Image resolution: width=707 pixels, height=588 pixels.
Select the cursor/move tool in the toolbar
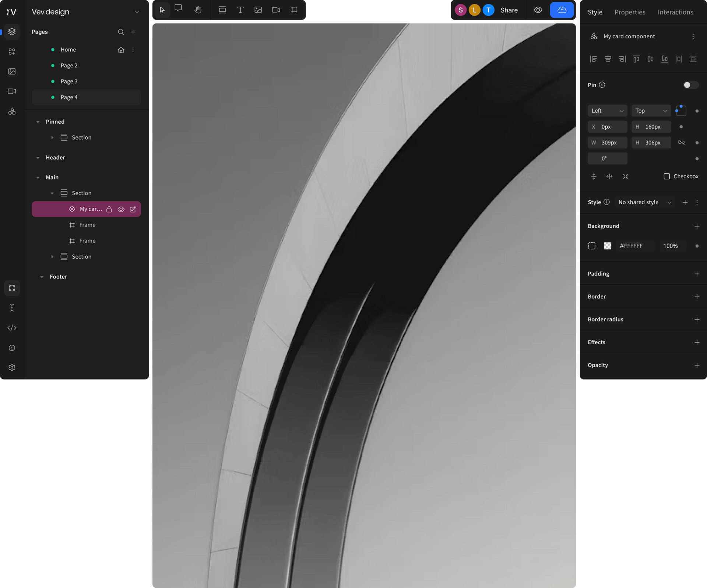(x=162, y=10)
